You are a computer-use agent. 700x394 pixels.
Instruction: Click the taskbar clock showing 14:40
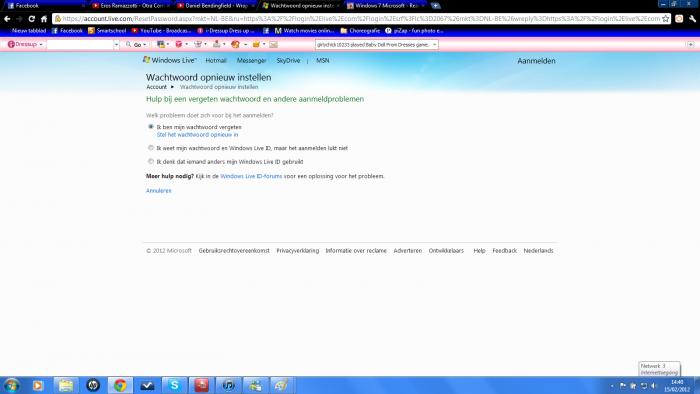coord(677,386)
